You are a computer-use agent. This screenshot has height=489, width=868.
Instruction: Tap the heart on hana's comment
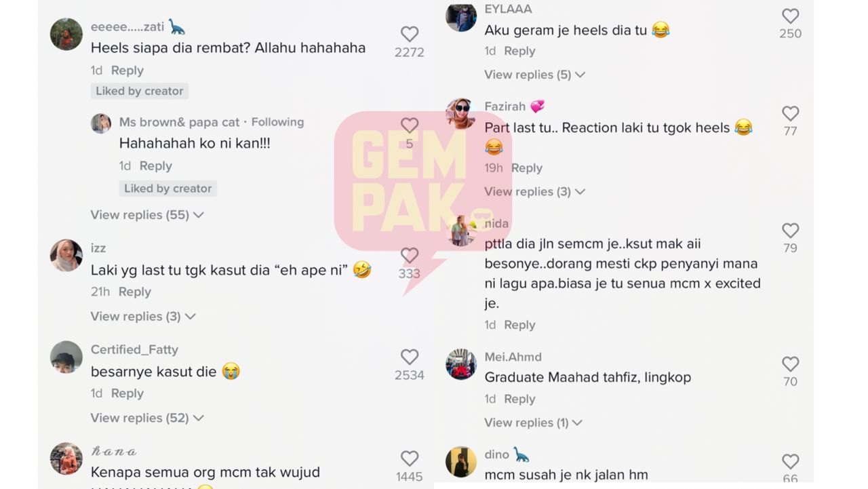(409, 458)
